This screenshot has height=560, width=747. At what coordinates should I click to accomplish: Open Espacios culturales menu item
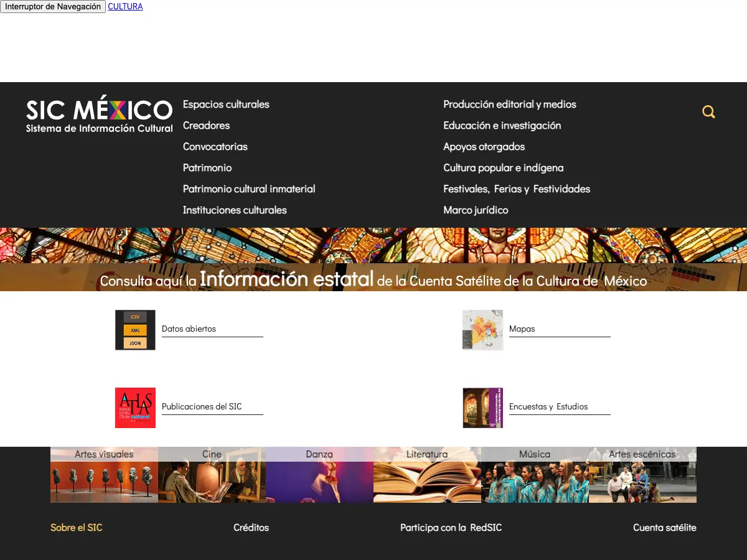(226, 105)
